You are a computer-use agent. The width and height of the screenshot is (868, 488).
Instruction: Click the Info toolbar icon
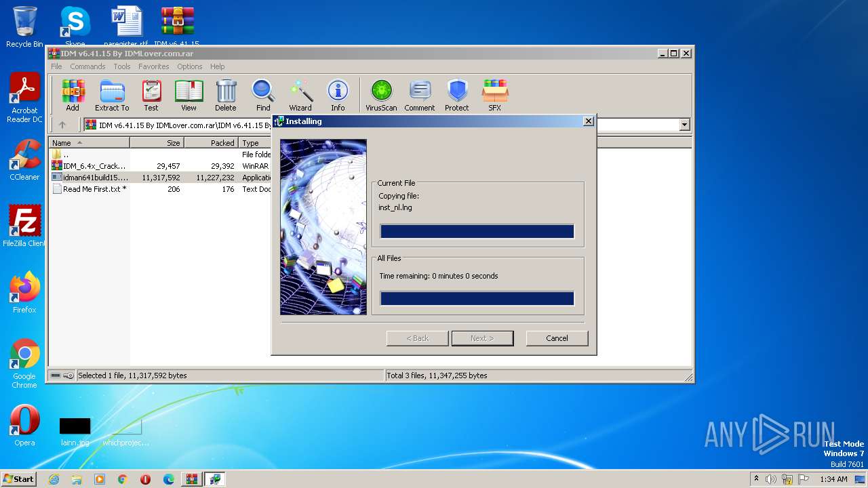pyautogui.click(x=338, y=96)
